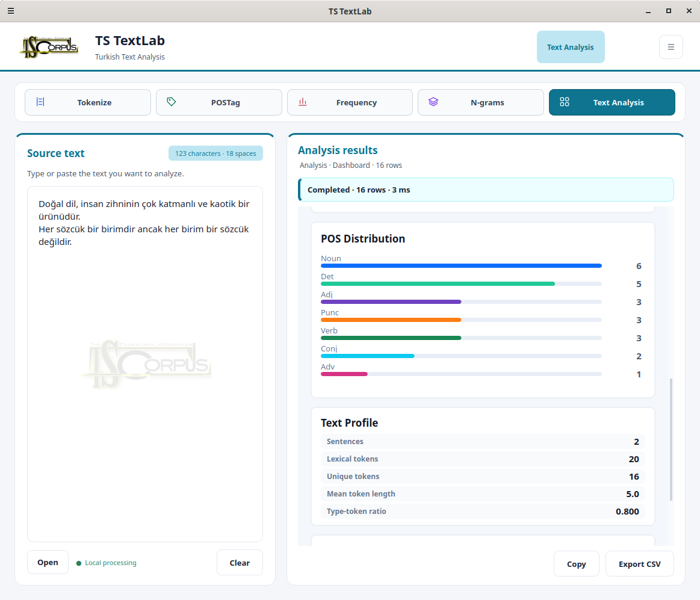Switch to the Tokenize tab
Image resolution: width=700 pixels, height=600 pixels.
(x=88, y=102)
